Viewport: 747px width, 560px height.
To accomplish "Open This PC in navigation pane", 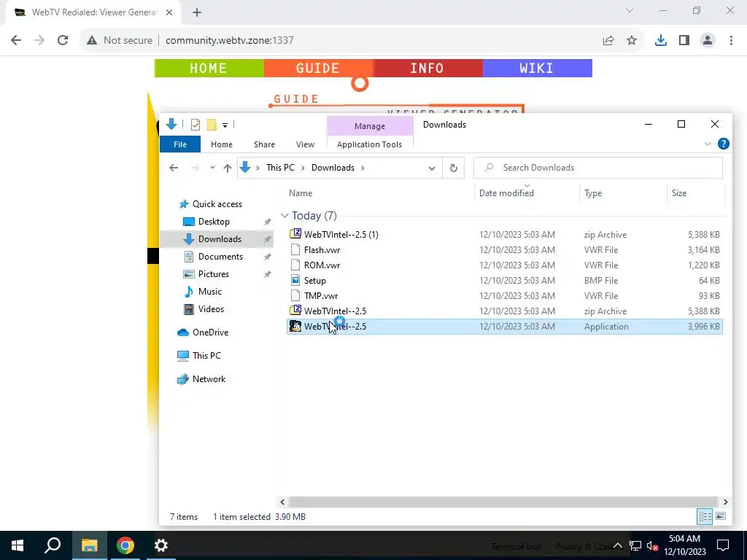I will tap(206, 356).
